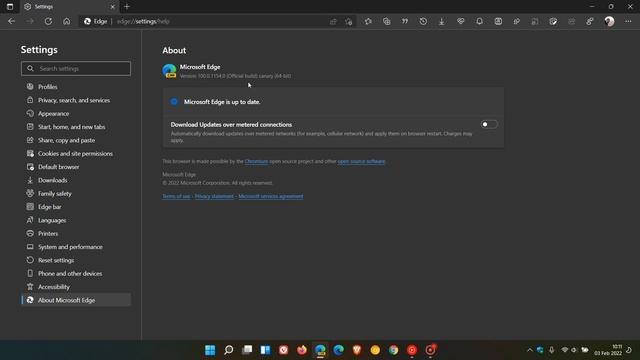
Task: Open the tab actions menu icon
Action: [10, 7]
